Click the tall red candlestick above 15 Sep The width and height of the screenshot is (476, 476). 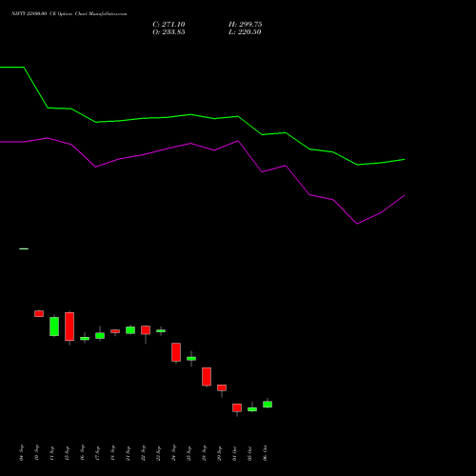point(69,327)
